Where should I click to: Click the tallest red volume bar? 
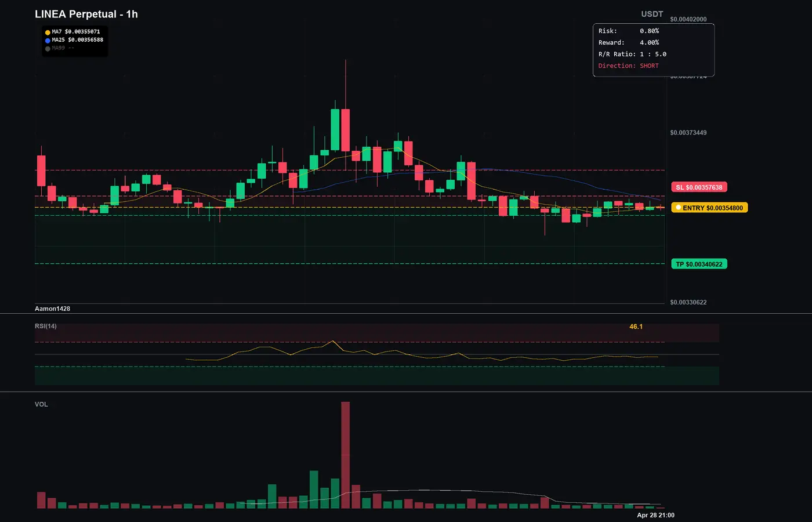point(346,455)
